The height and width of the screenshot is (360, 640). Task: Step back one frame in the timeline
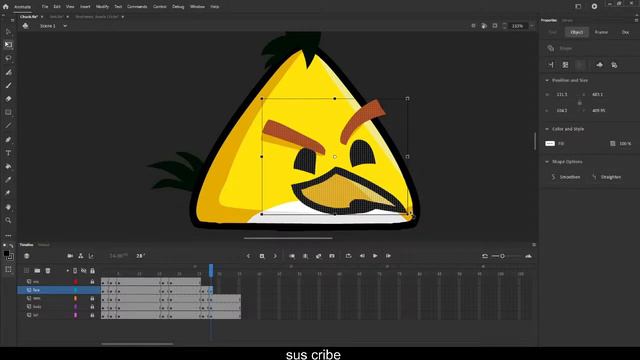[362, 256]
